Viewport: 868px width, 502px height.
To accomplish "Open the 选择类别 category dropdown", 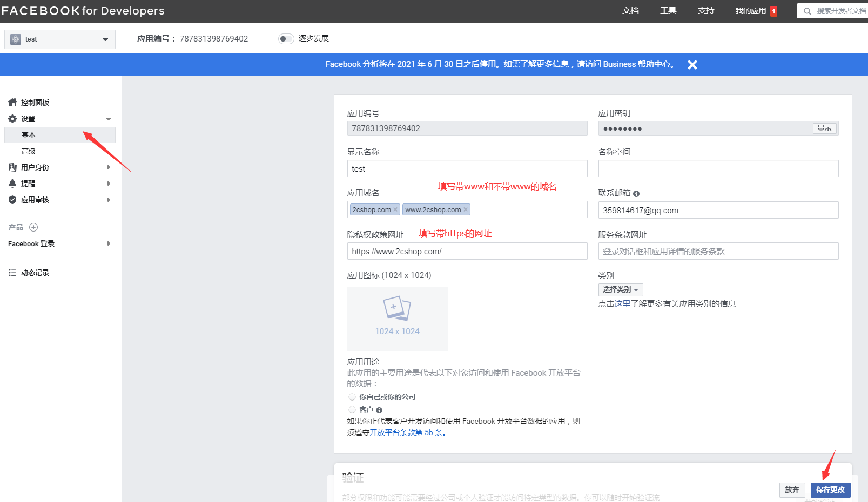I will pos(621,290).
